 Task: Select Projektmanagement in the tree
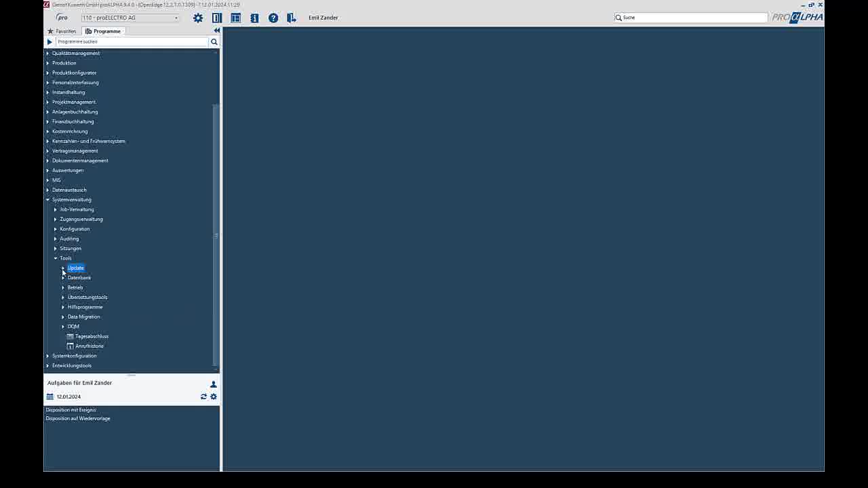pos(74,102)
